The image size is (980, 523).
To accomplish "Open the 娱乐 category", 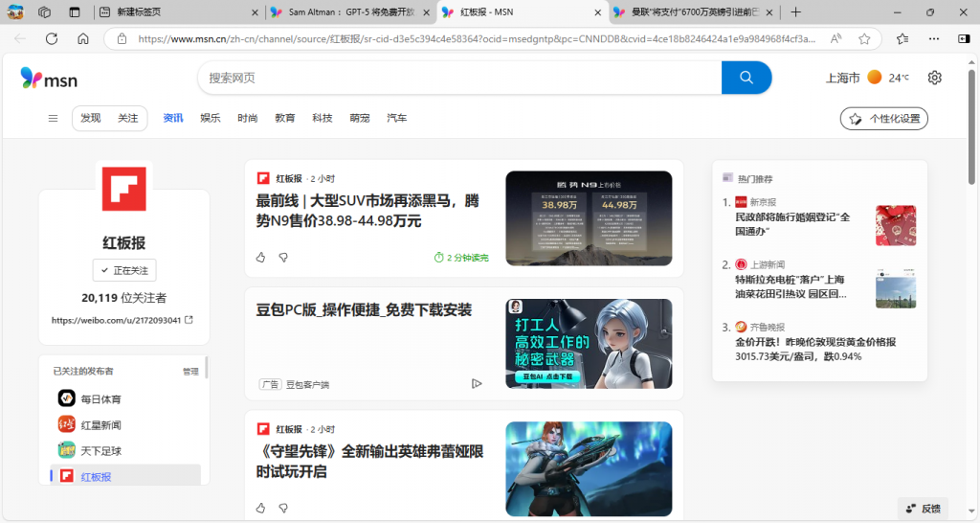I will 211,118.
